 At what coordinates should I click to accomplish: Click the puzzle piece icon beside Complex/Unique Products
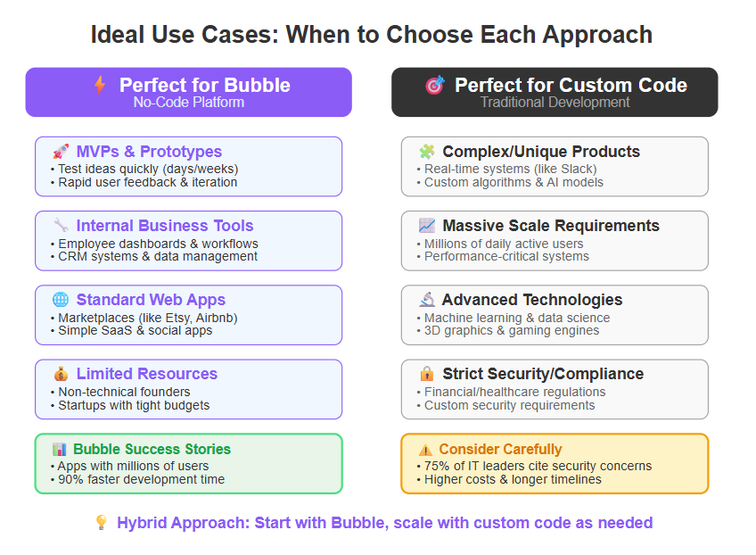pyautogui.click(x=427, y=152)
